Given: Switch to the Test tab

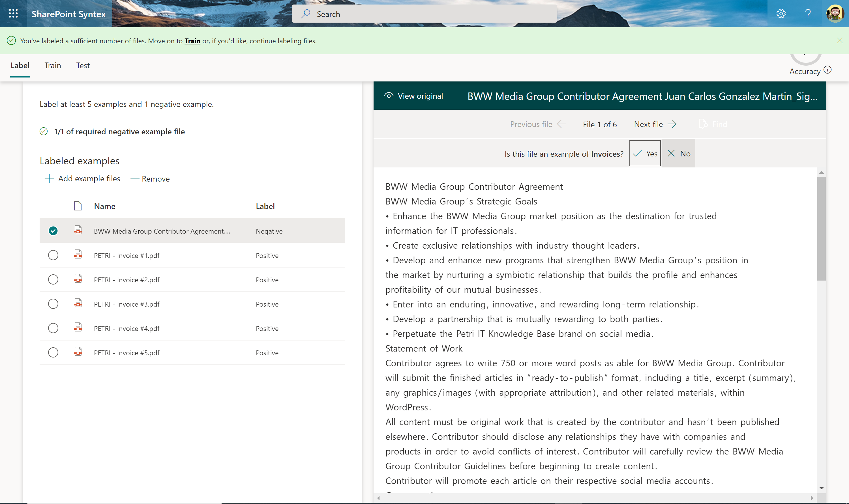Looking at the screenshot, I should click(x=83, y=66).
